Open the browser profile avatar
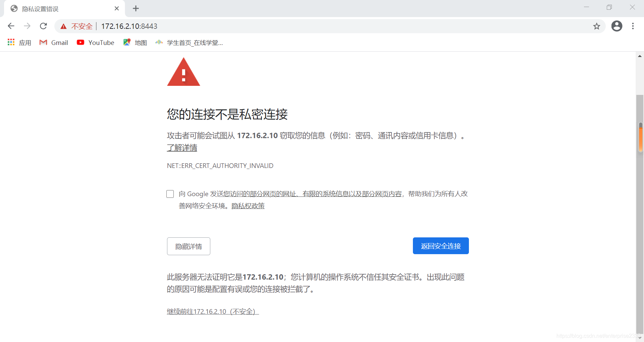The image size is (644, 342). 617,26
